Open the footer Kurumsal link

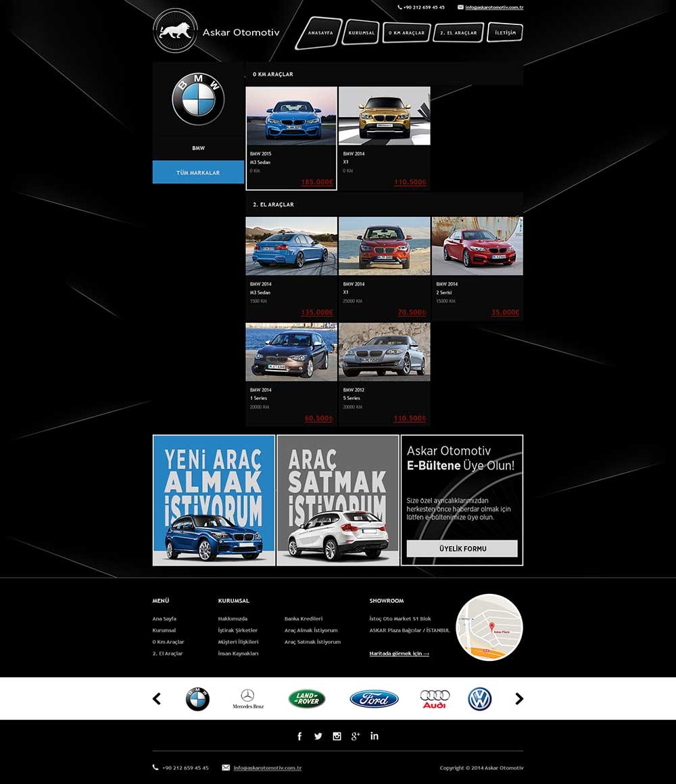164,630
